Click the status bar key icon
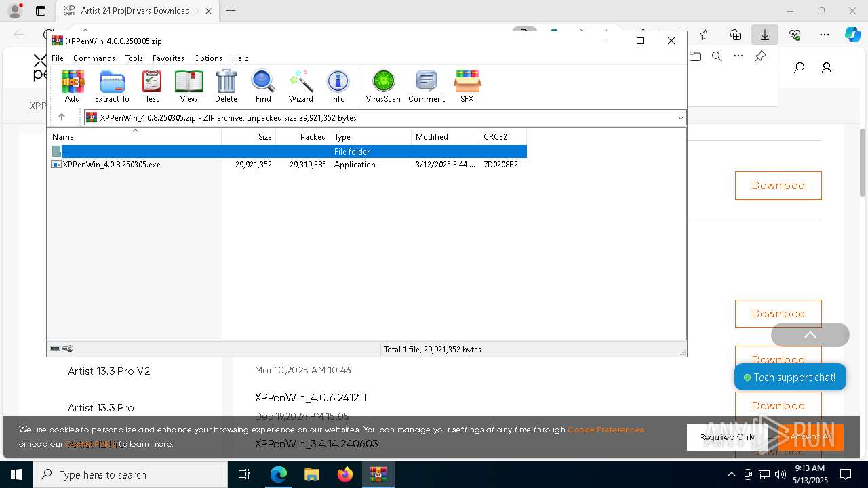Viewport: 868px width, 488px height. pos(68,349)
